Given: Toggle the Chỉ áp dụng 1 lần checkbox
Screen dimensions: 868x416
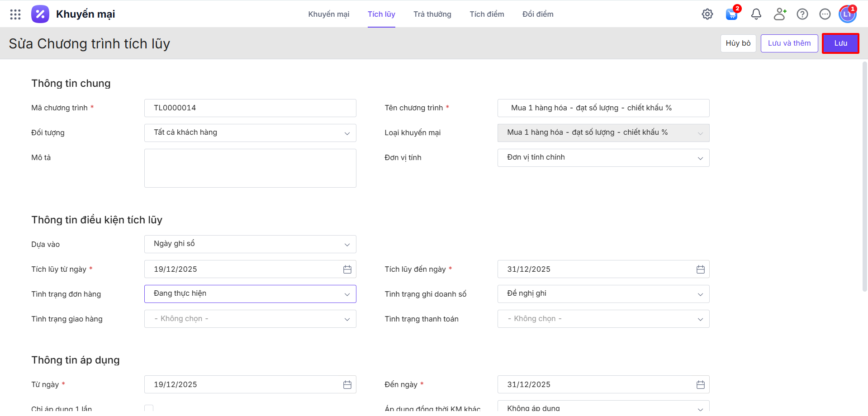Looking at the screenshot, I should [149, 408].
